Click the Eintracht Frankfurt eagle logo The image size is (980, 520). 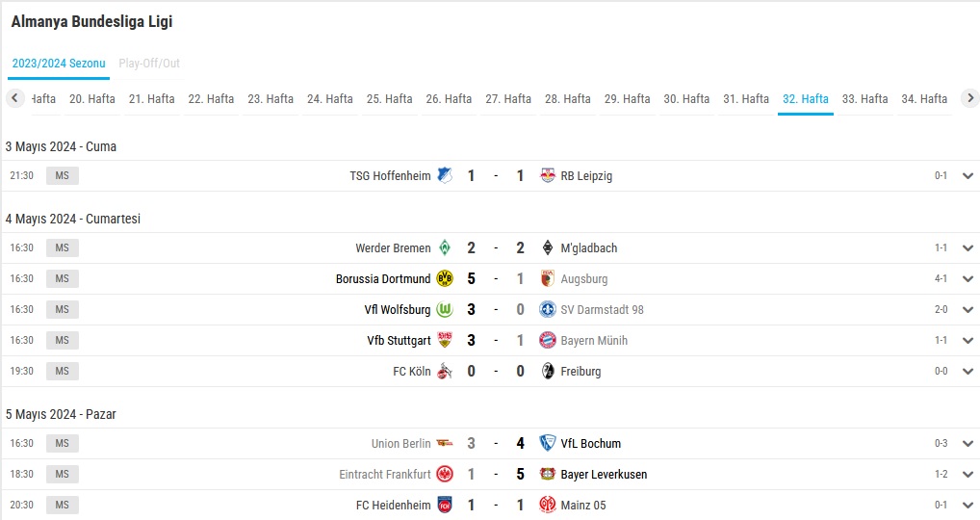[445, 474]
